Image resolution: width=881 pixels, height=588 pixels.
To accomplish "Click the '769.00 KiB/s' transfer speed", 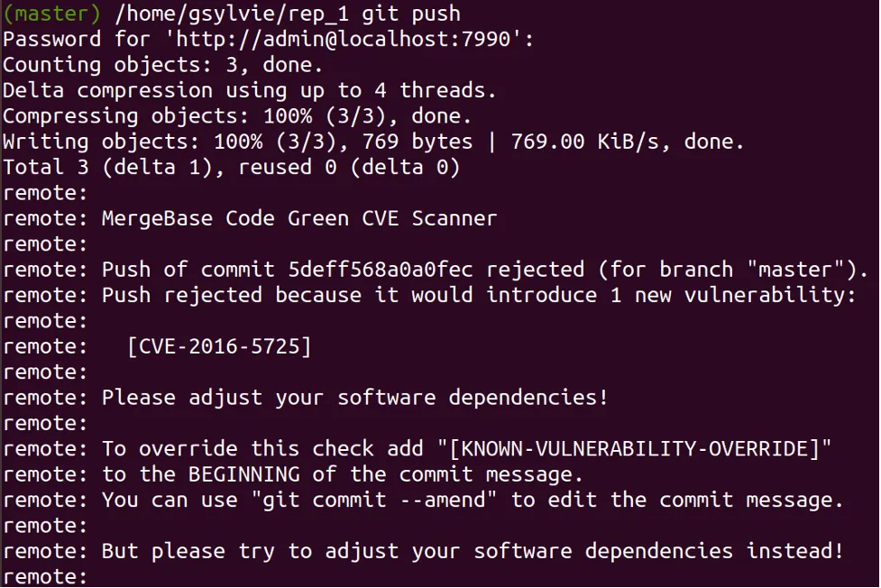I will pos(584,142).
